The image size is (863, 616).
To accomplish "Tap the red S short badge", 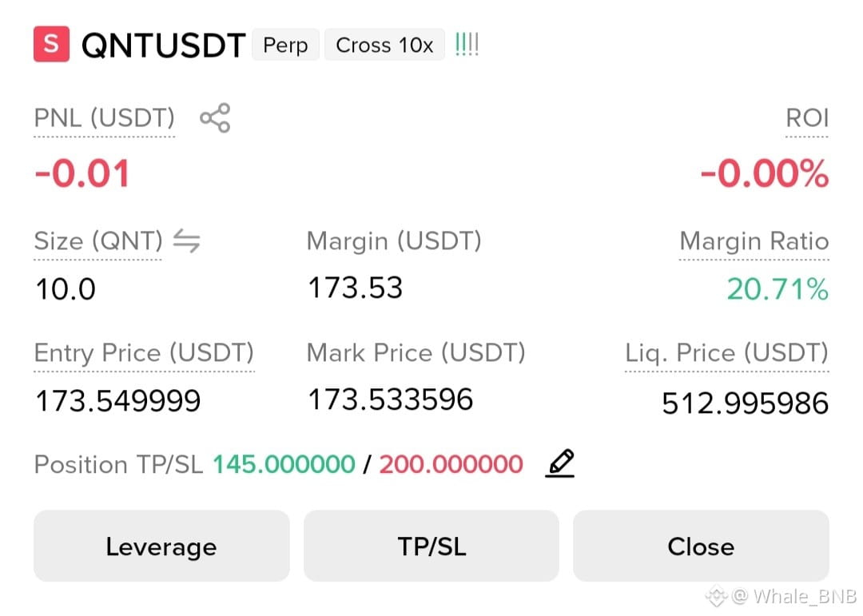I will tap(51, 44).
